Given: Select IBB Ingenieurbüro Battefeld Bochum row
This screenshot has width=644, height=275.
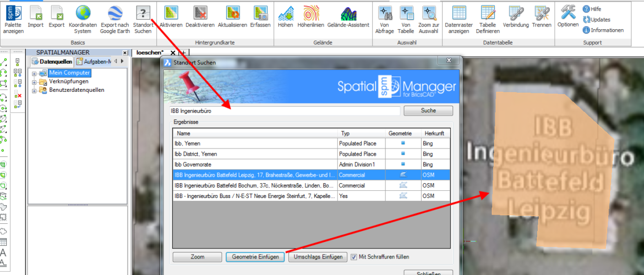Looking at the screenshot, I should click(312, 185).
